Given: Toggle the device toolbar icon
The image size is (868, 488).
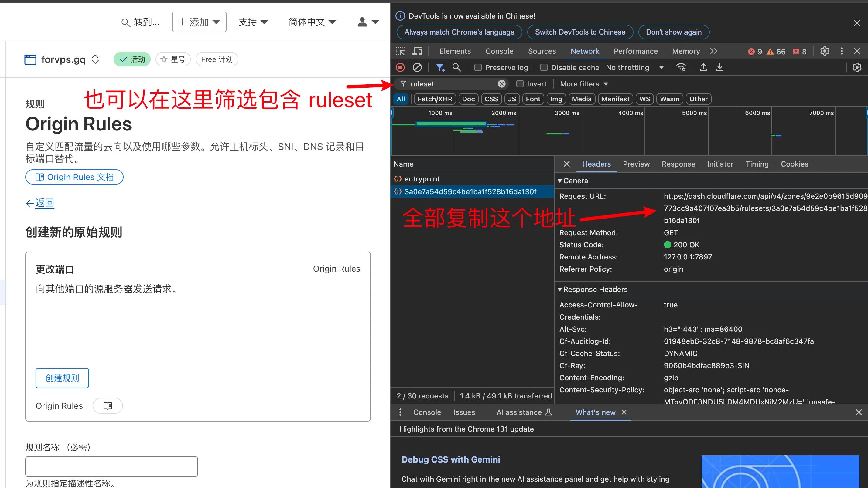Looking at the screenshot, I should click(417, 51).
